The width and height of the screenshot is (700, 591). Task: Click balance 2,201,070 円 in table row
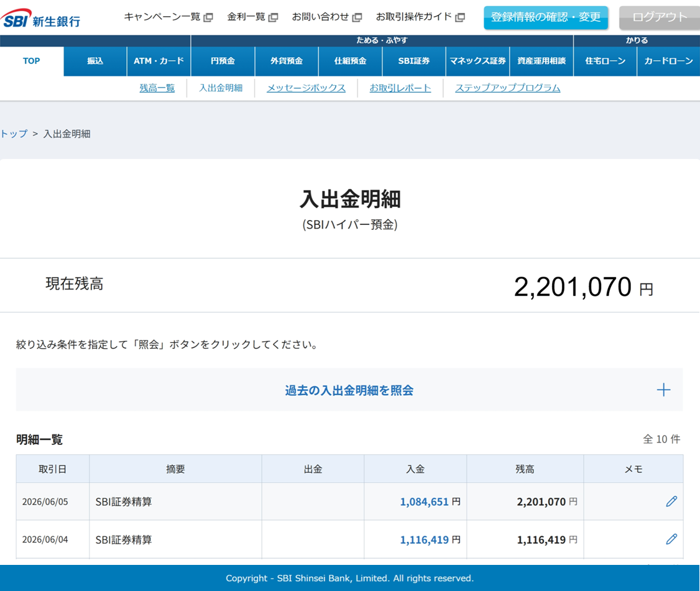tap(547, 502)
